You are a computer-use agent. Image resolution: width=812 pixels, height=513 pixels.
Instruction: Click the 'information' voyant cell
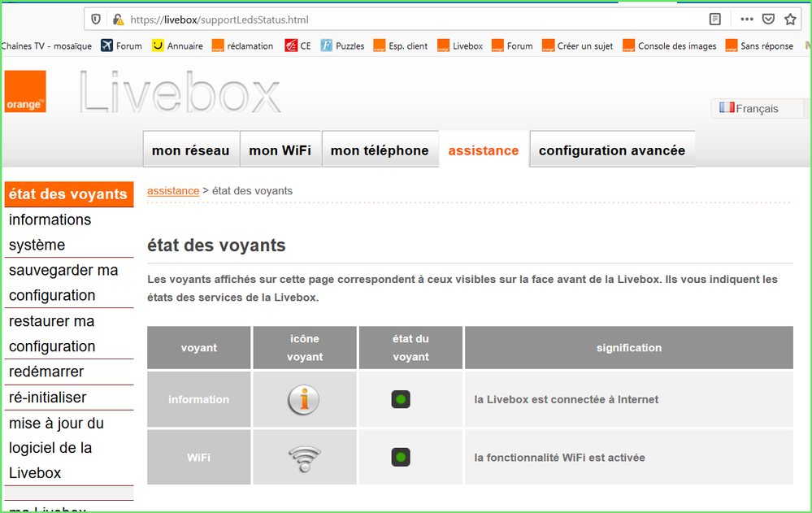tap(199, 399)
